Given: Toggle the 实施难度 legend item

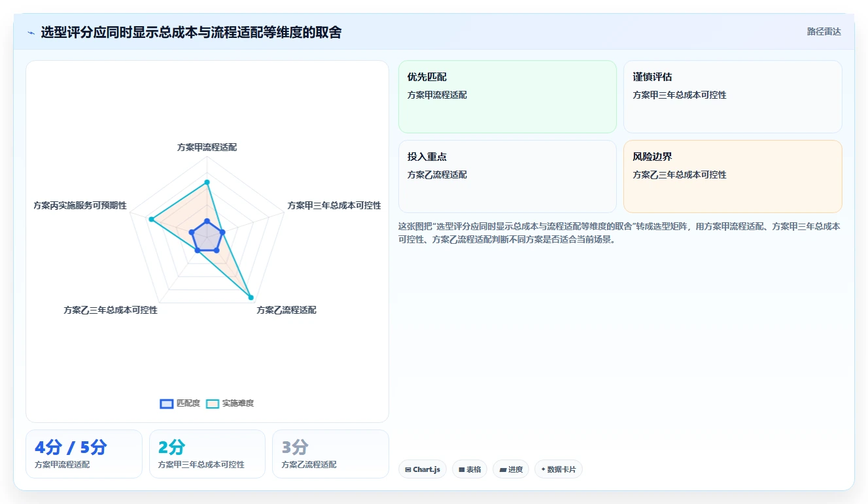Looking at the screenshot, I should 230,403.
